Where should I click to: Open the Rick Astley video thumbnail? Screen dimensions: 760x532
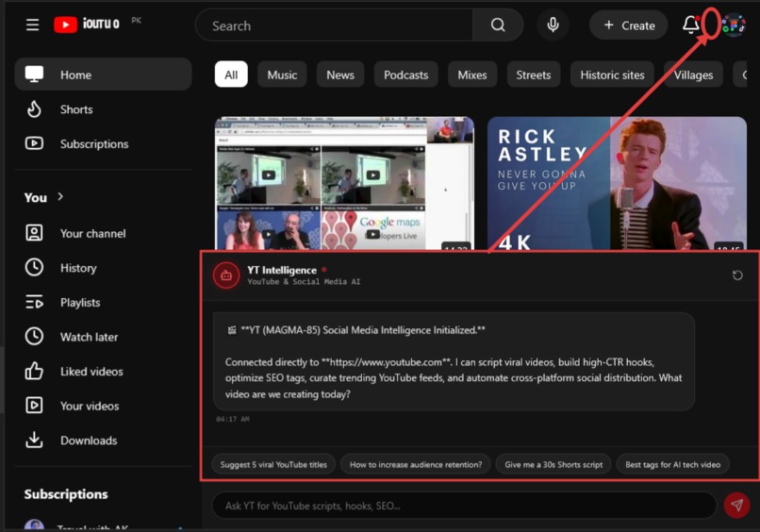[617, 183]
